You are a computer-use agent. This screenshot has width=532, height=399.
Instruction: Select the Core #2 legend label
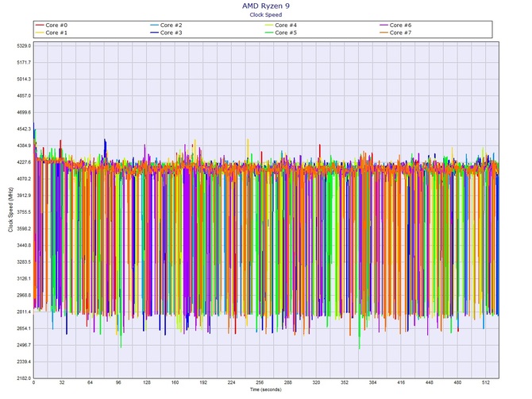(171, 25)
